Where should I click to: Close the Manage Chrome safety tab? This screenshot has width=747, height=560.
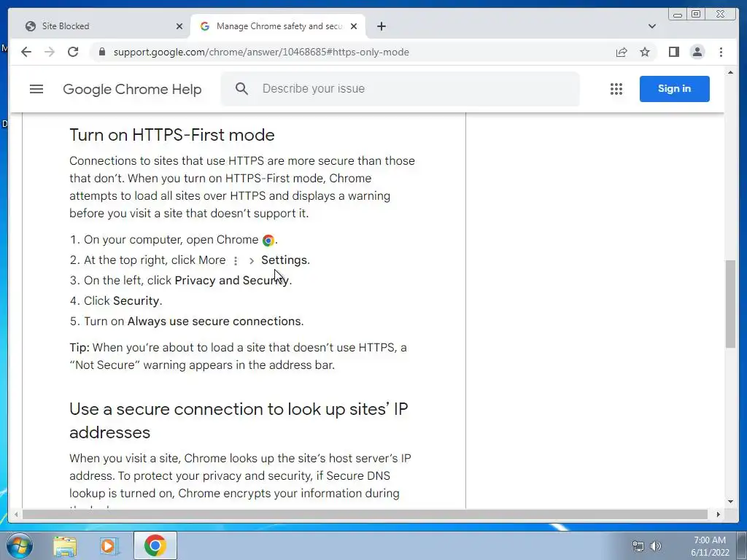(x=354, y=26)
